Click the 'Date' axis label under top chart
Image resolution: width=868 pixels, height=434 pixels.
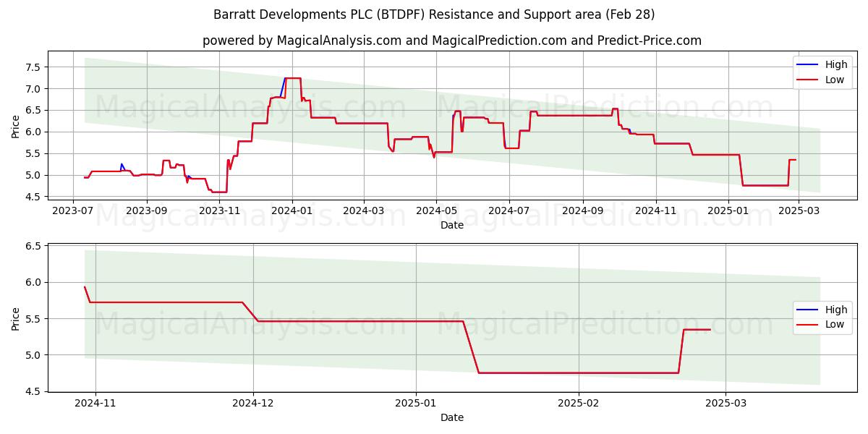point(452,225)
